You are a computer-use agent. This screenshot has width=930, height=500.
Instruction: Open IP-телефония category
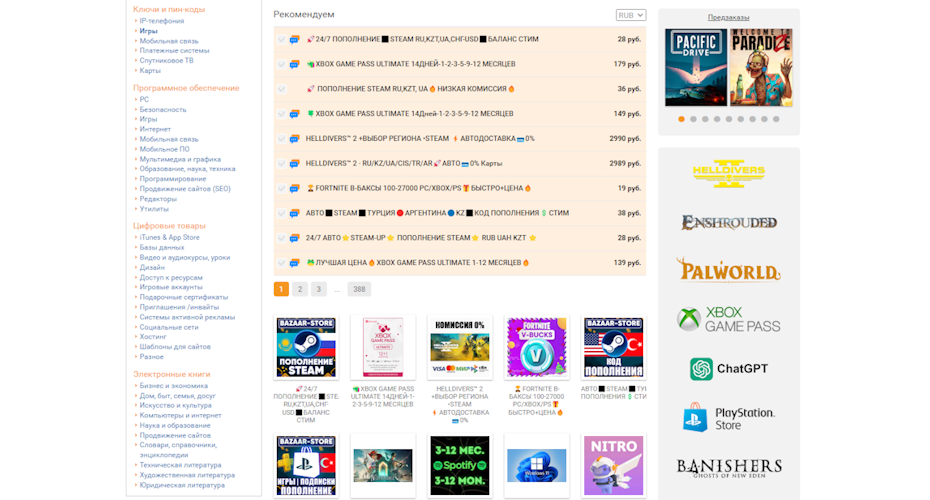point(161,21)
